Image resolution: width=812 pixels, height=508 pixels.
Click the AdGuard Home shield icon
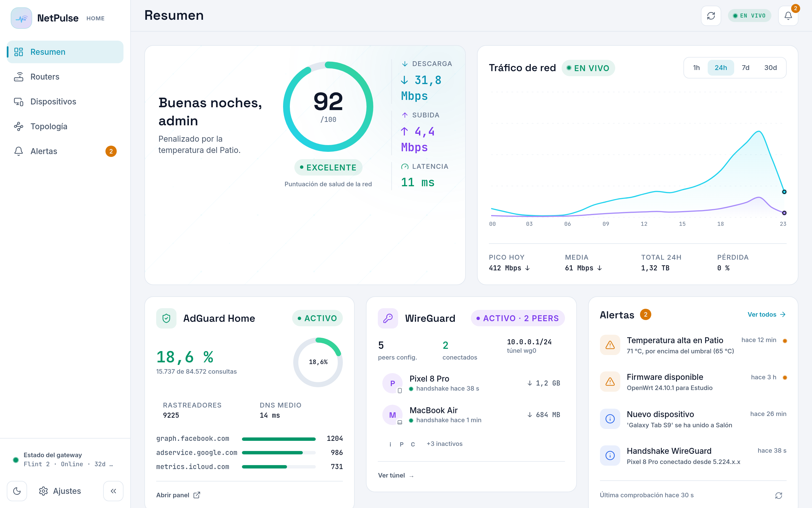(x=166, y=318)
